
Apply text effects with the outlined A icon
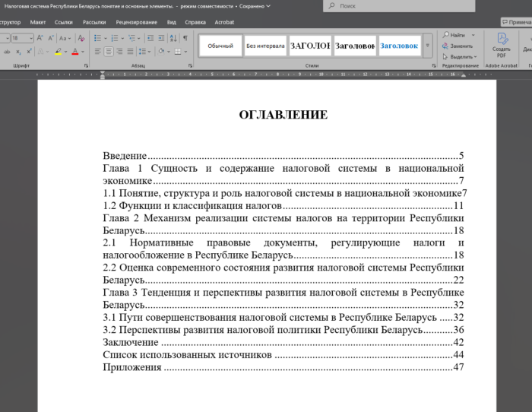(x=41, y=52)
